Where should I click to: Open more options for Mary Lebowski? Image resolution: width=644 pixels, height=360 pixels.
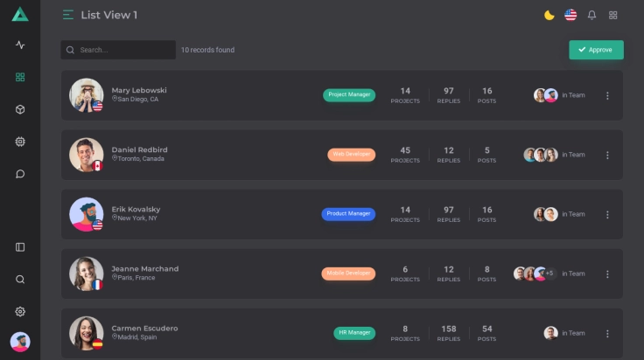(x=607, y=95)
